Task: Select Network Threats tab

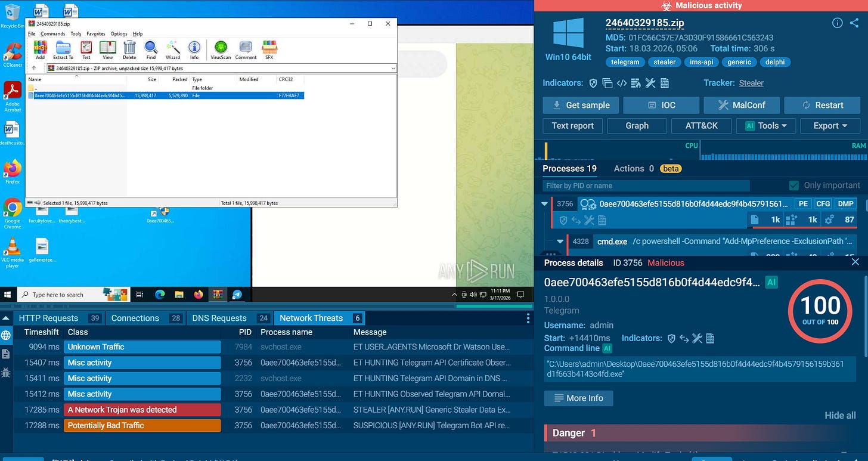Action: (x=320, y=318)
